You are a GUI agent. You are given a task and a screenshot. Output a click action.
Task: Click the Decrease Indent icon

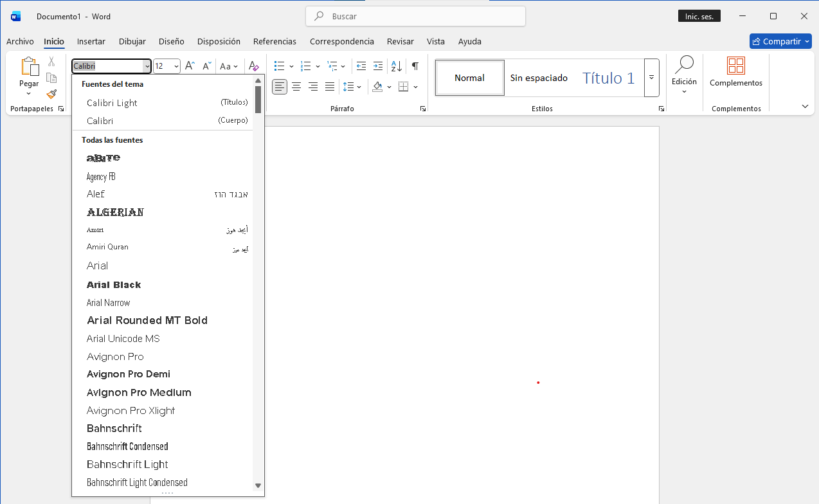pos(361,66)
